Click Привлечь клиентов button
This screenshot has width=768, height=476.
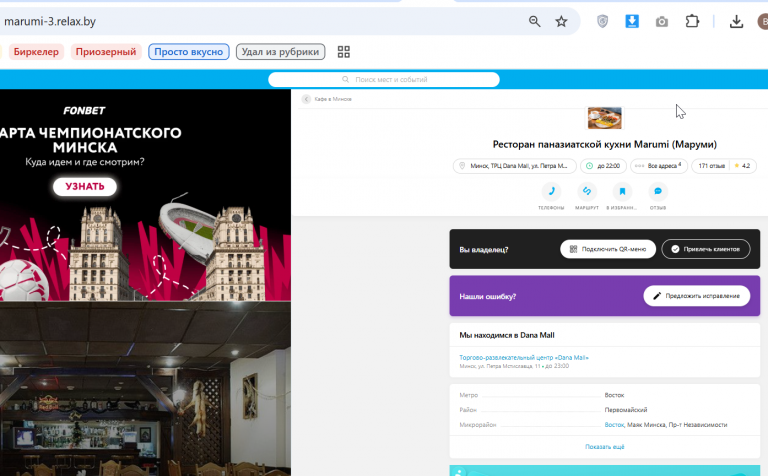coord(706,249)
